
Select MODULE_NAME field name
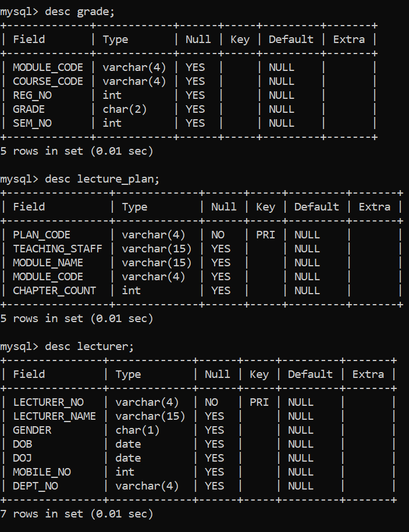coord(48,263)
